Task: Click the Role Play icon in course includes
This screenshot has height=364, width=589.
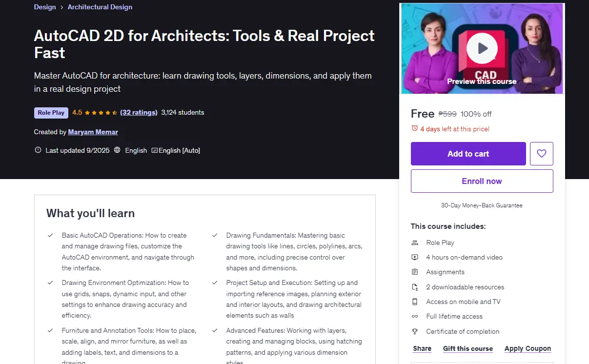Action: [415, 243]
